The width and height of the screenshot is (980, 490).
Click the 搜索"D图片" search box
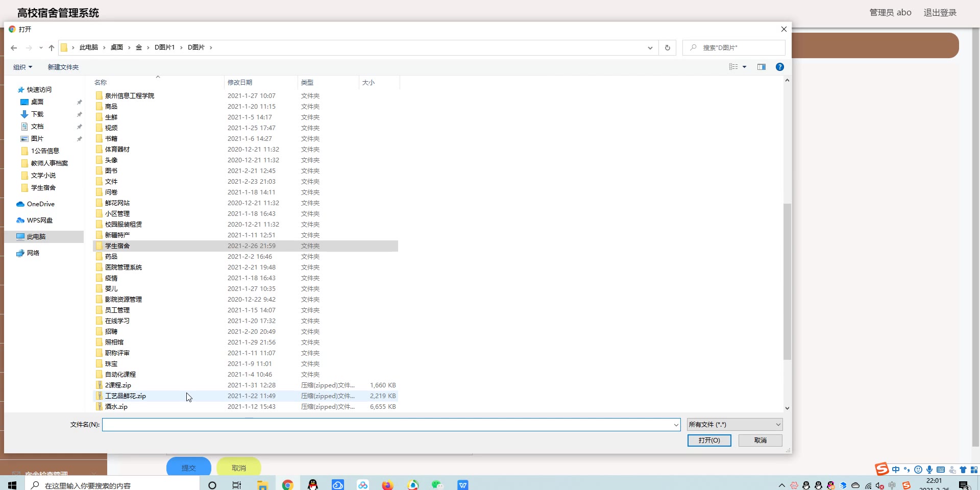click(734, 47)
